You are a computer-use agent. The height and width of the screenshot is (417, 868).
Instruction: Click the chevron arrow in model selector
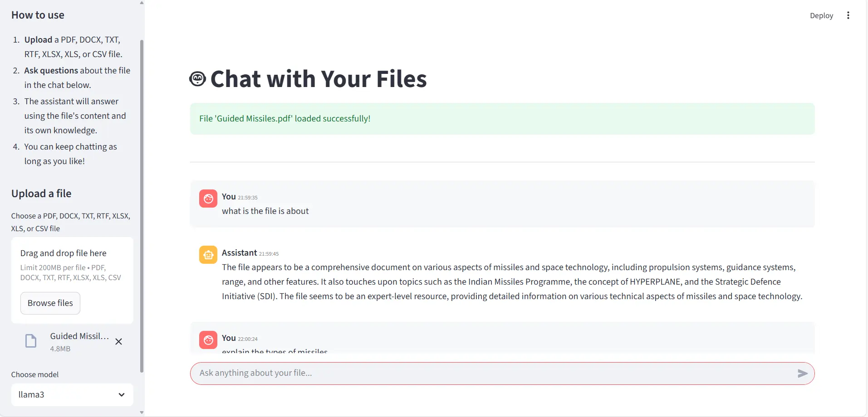[122, 395]
